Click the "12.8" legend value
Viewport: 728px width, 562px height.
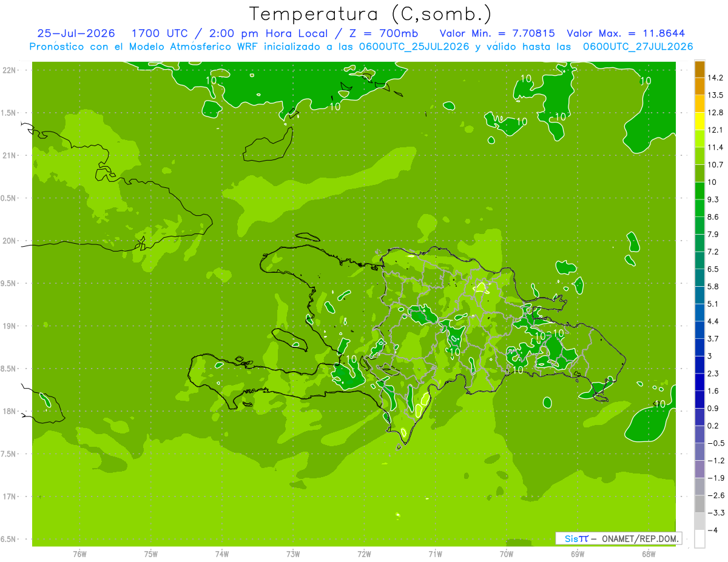pyautogui.click(x=715, y=113)
